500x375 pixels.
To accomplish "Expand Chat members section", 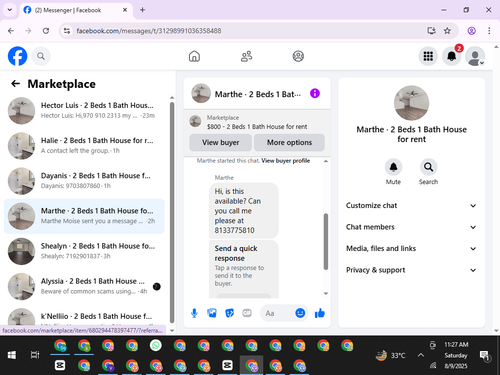I will point(411,227).
